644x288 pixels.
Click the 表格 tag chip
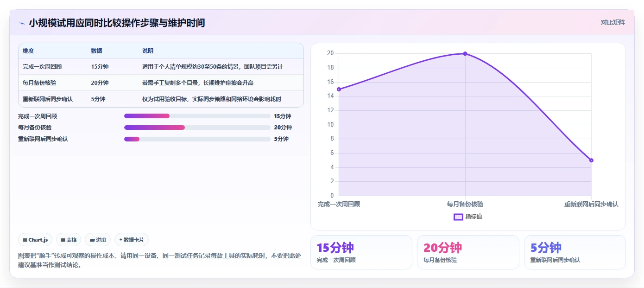click(x=69, y=240)
